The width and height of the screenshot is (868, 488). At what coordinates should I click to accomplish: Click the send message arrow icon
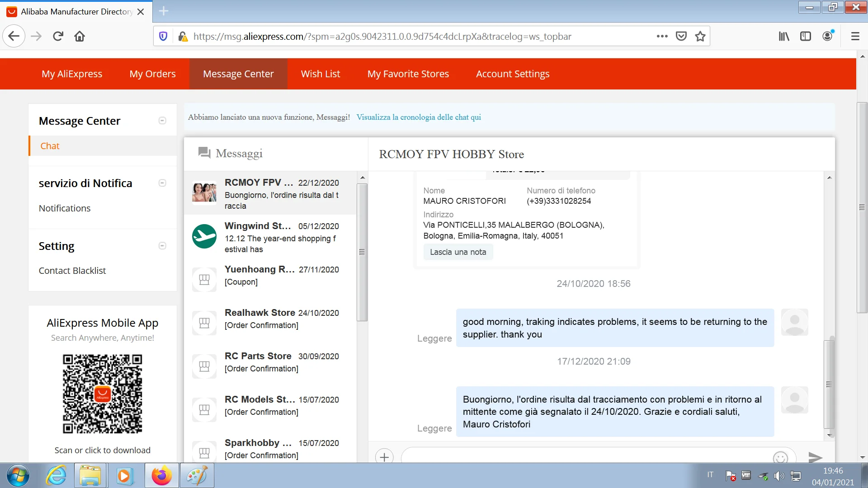[x=815, y=457]
